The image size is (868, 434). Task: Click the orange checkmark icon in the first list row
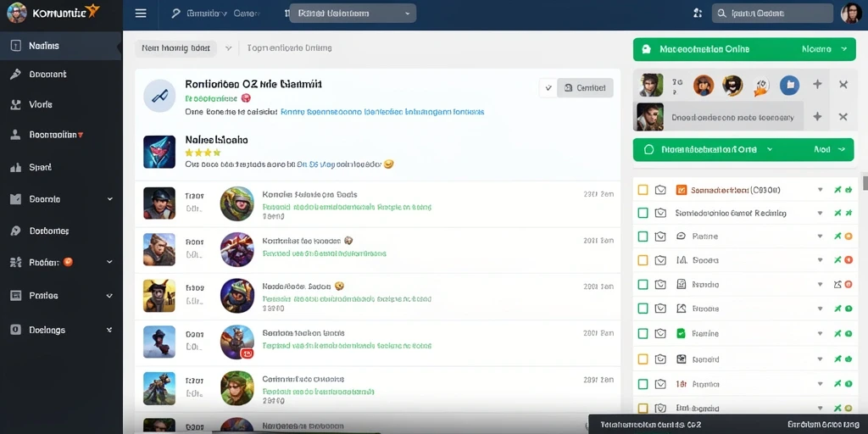(682, 190)
